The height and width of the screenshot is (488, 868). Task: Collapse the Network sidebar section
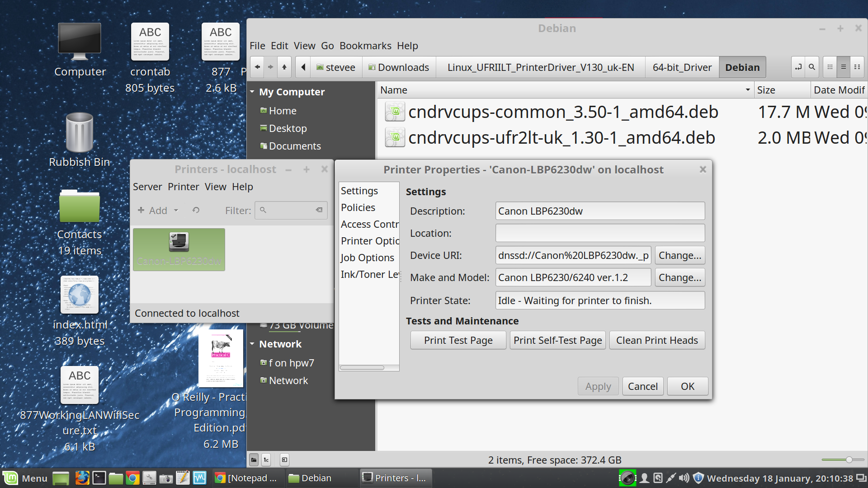tap(252, 344)
